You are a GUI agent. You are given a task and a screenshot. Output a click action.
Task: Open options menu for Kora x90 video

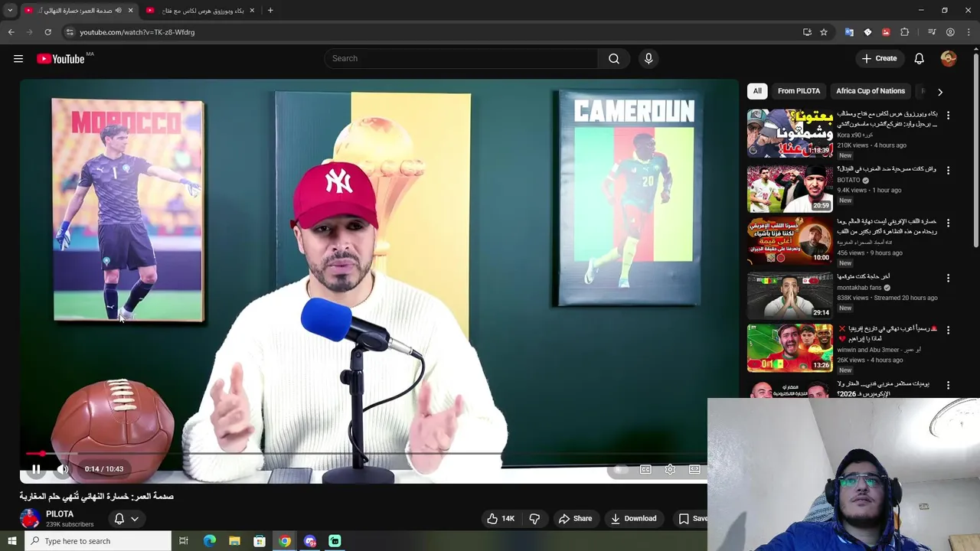[948, 116]
